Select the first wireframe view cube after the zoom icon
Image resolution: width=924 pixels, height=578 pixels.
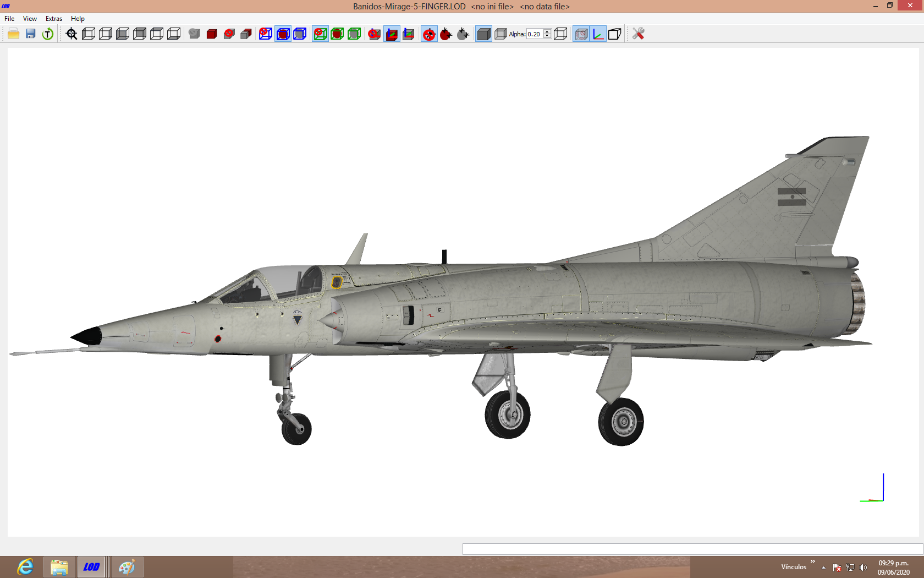click(x=89, y=34)
